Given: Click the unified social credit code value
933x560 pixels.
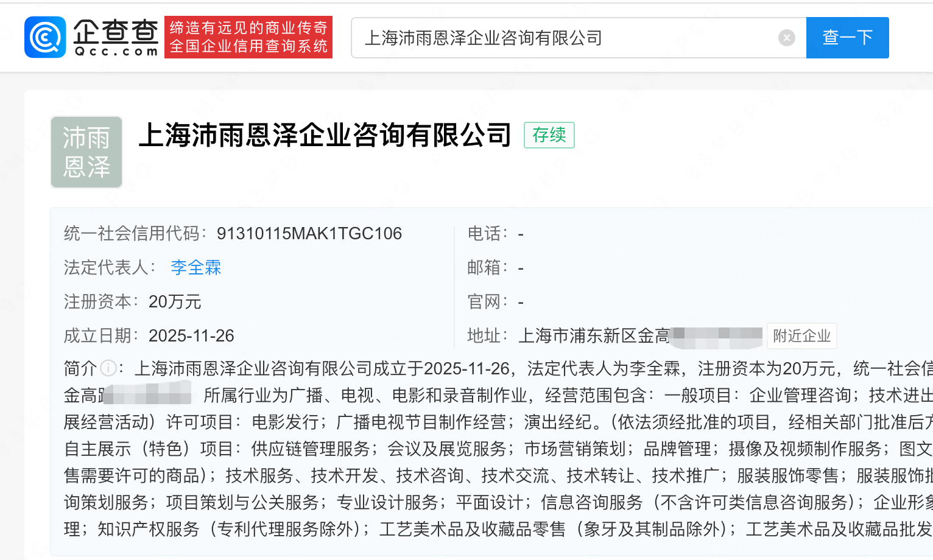Looking at the screenshot, I should tap(309, 233).
